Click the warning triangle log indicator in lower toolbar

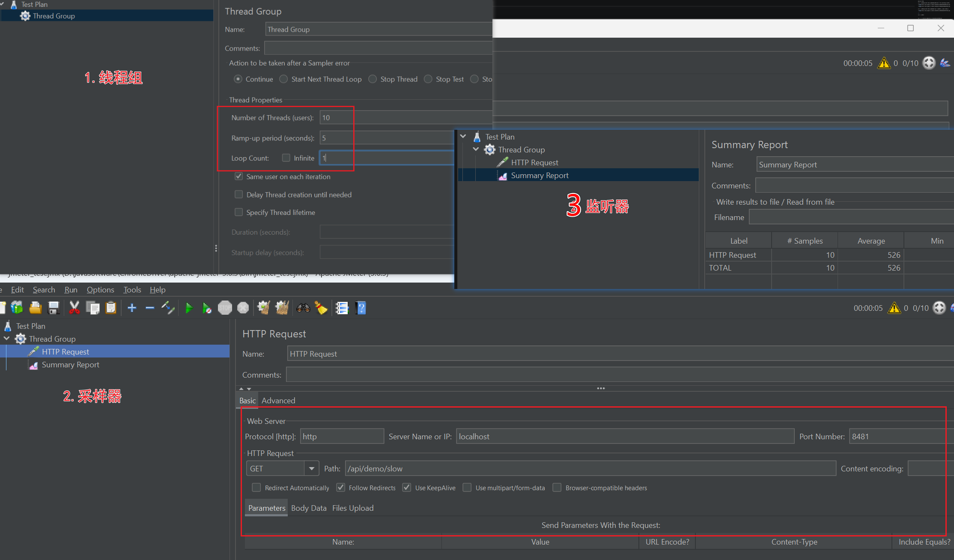tap(894, 308)
